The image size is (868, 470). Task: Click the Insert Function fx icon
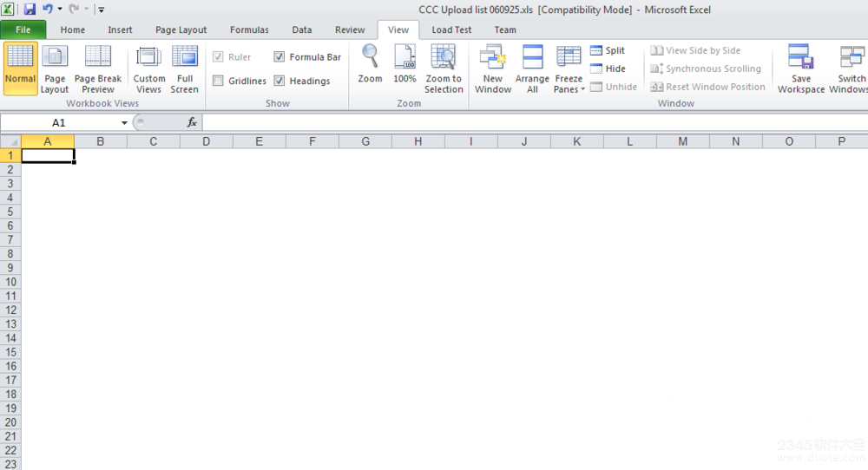192,122
